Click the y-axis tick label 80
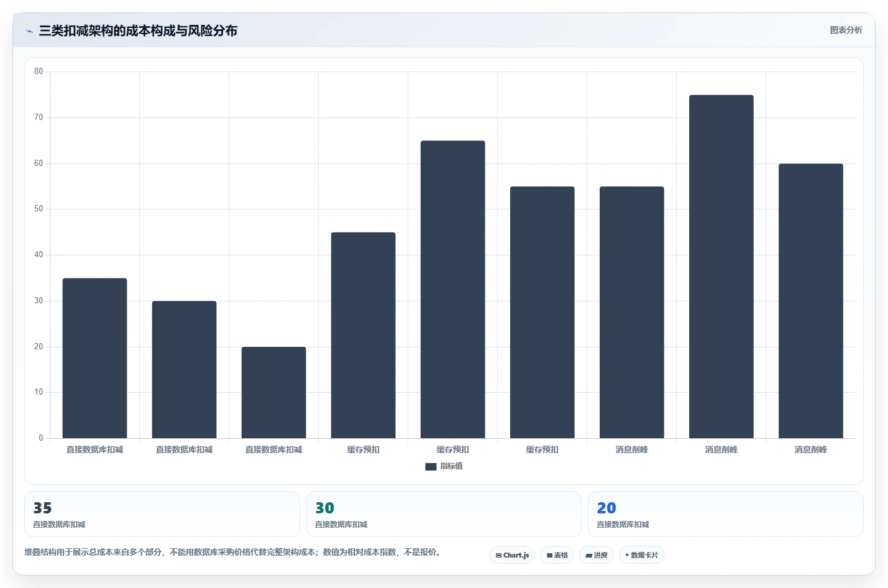The height and width of the screenshot is (588, 888). 39,71
